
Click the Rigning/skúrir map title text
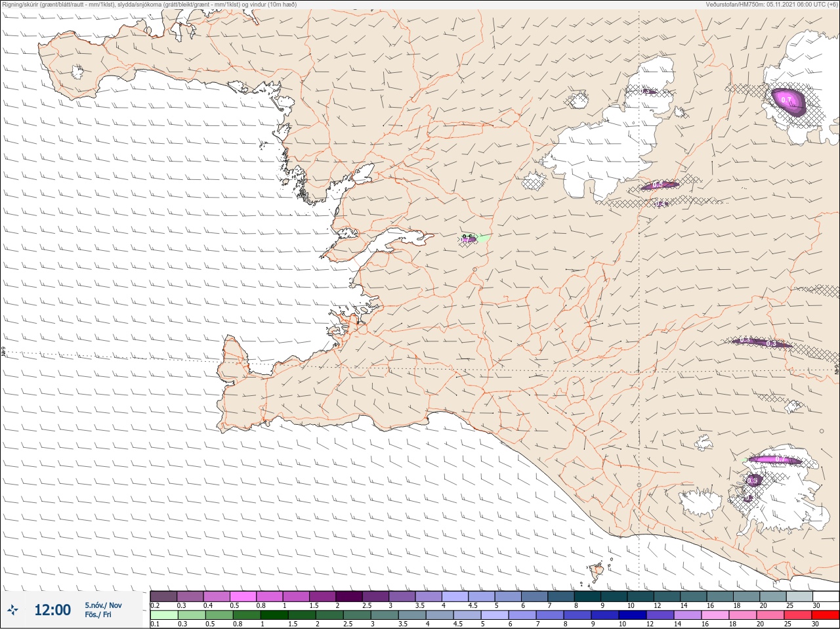(149, 5)
